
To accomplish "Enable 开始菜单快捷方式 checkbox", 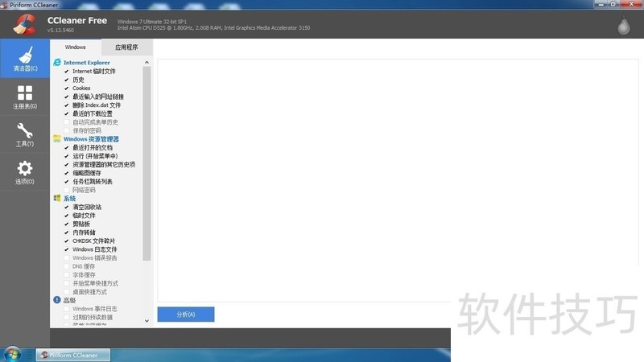I will pyautogui.click(x=67, y=283).
